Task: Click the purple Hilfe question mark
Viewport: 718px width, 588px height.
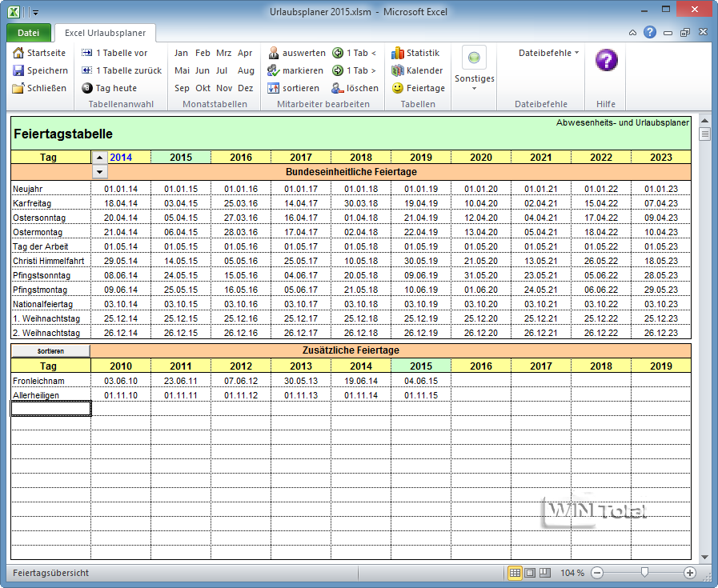Action: click(x=606, y=61)
